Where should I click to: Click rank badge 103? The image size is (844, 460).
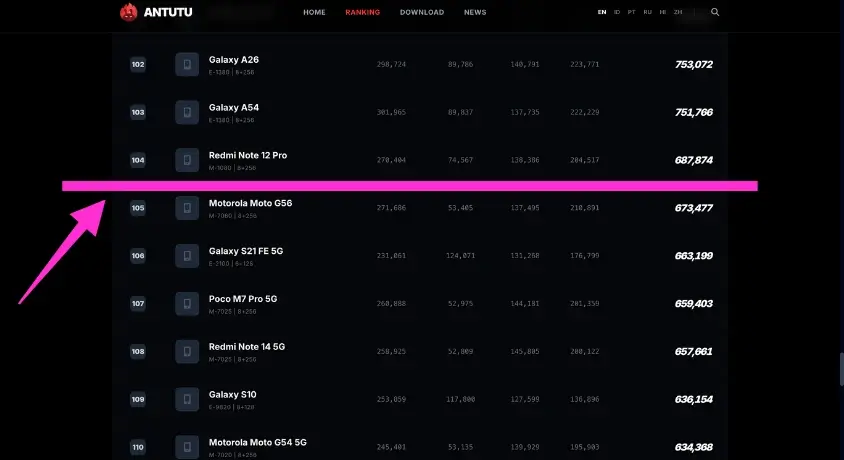click(138, 112)
